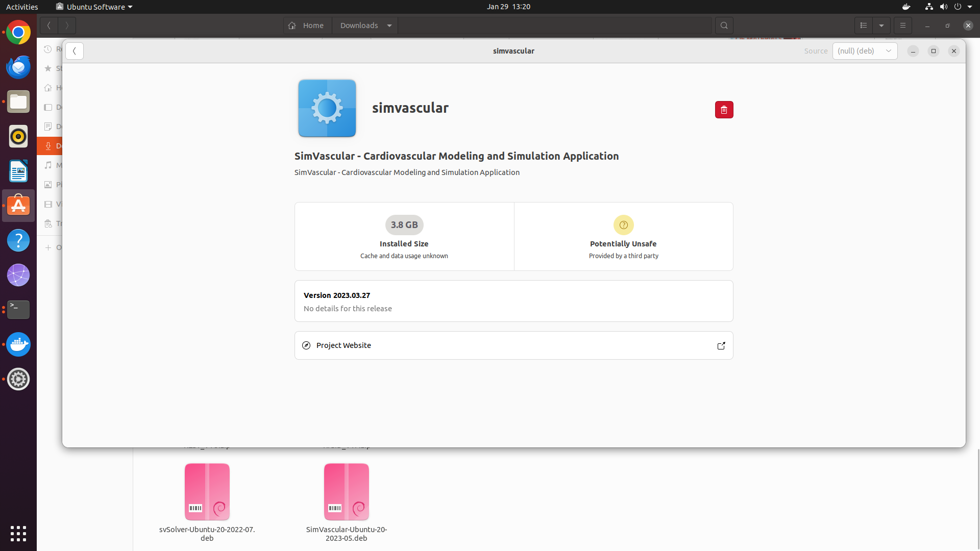The width and height of the screenshot is (980, 551).
Task: Open Project Website external link
Action: click(720, 345)
